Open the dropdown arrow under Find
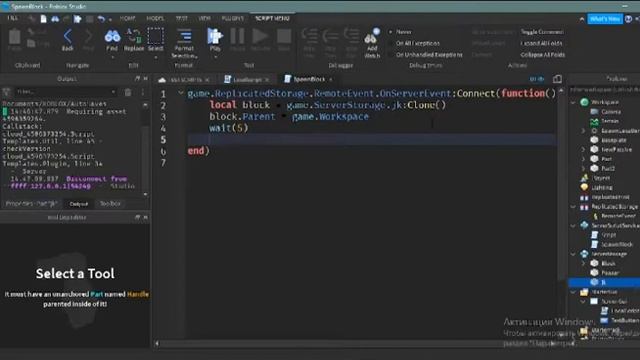The width and height of the screenshot is (640, 360). 112,57
